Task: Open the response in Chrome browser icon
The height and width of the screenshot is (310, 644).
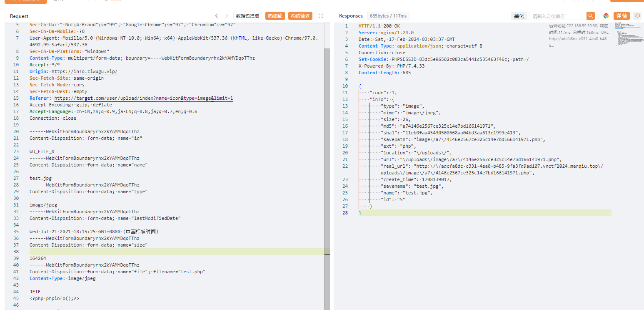Action: pyautogui.click(x=606, y=16)
